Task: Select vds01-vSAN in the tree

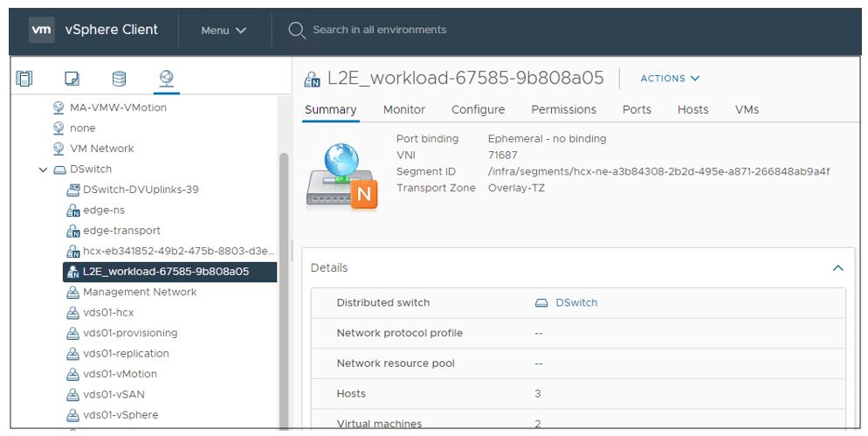Action: [114, 395]
